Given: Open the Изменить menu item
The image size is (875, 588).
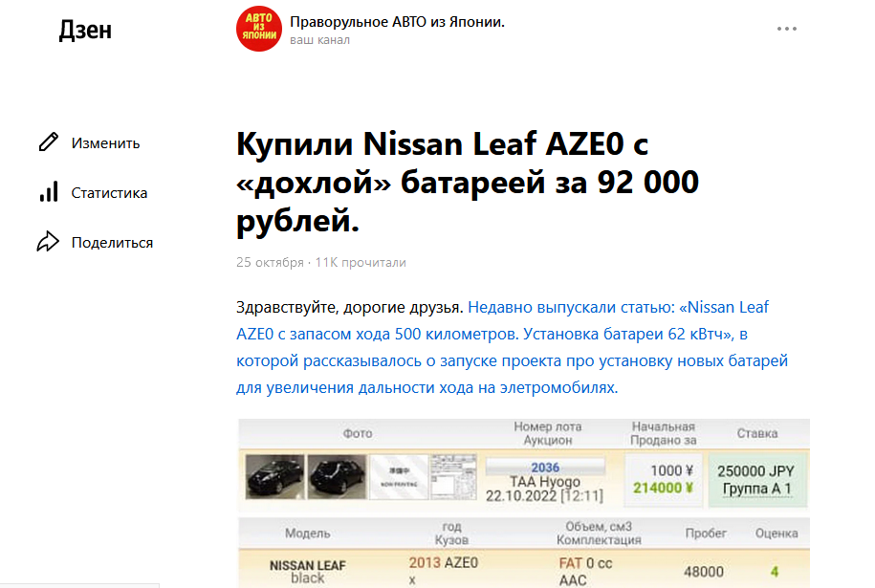Looking at the screenshot, I should pos(105,143).
